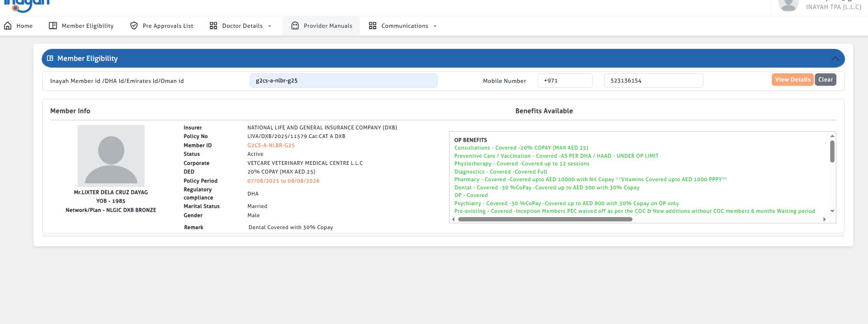Image resolution: width=868 pixels, height=324 pixels.
Task: Open Doctor Details menu
Action: (241, 26)
